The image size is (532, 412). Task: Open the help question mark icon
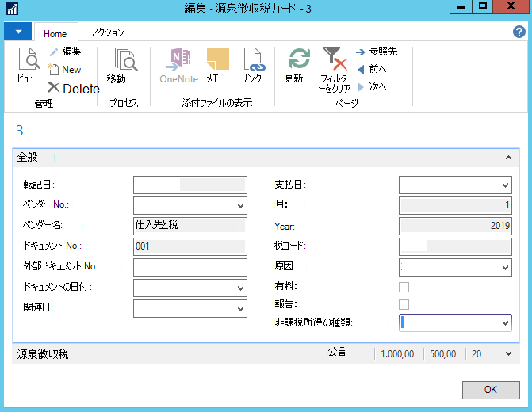click(x=519, y=32)
